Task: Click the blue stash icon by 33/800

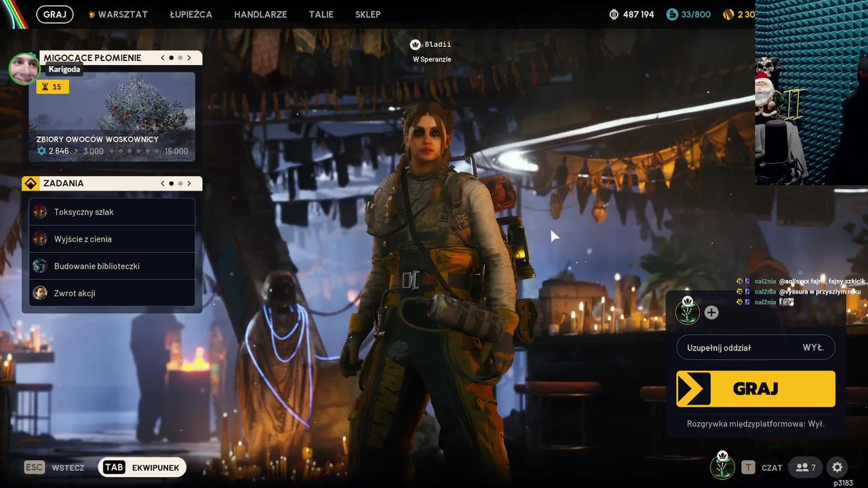Action: click(x=672, y=14)
